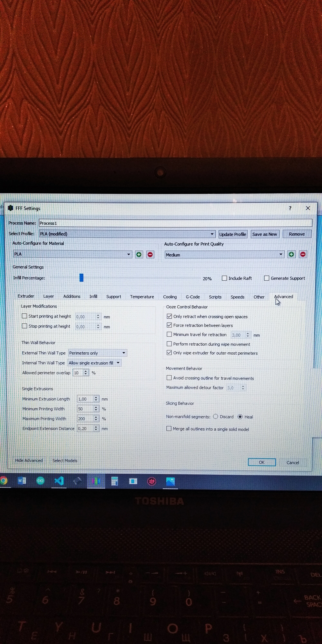Enable the Include Raft checkbox
Viewport: 322px width, 644px height.
(224, 278)
